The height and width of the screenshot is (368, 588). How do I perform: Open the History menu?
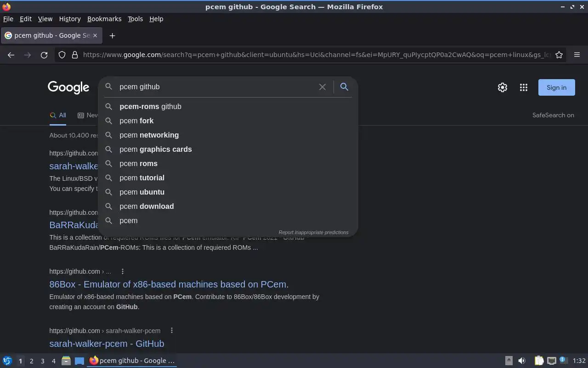pyautogui.click(x=70, y=19)
